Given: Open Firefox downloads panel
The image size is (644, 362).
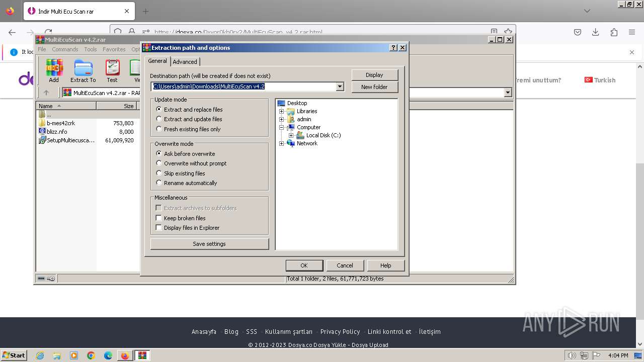Looking at the screenshot, I should point(596,32).
